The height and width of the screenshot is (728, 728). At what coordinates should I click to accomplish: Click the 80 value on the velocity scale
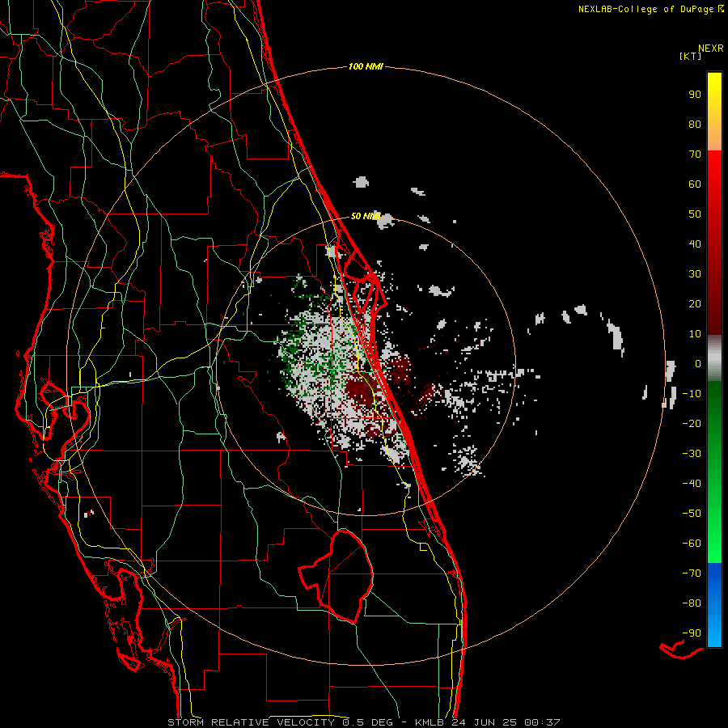[695, 124]
